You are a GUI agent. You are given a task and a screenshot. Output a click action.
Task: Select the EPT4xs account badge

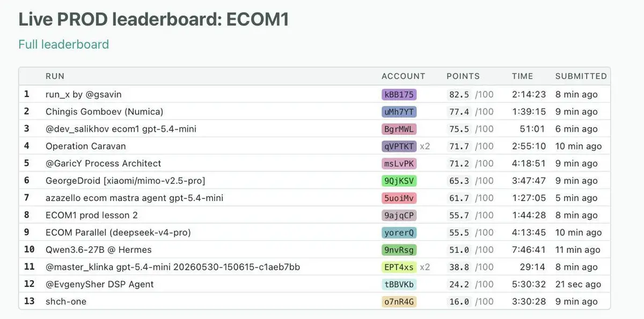pyautogui.click(x=399, y=267)
